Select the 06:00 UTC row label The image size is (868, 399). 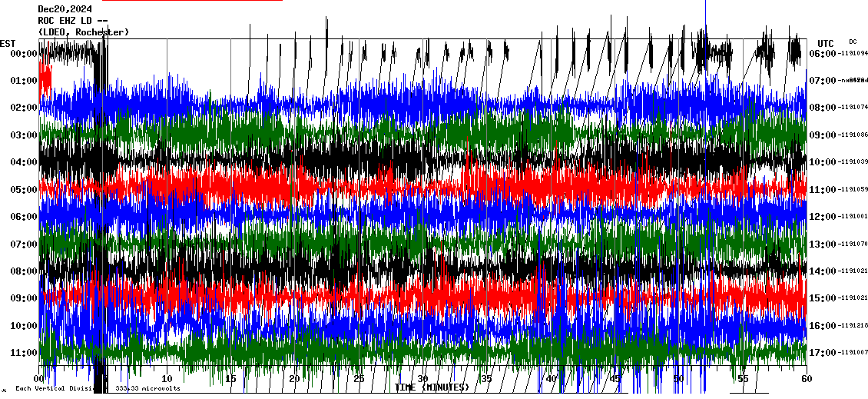click(826, 54)
